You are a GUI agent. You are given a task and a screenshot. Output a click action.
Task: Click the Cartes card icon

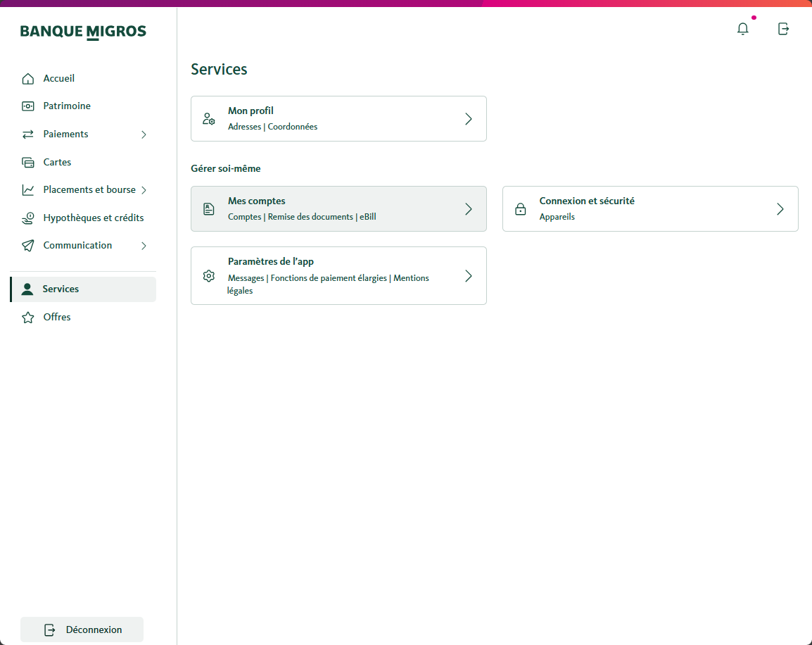[x=28, y=163]
